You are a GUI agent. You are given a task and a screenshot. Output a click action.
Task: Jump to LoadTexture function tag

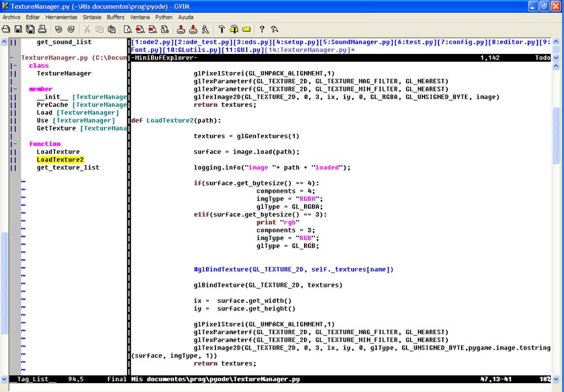tap(58, 152)
